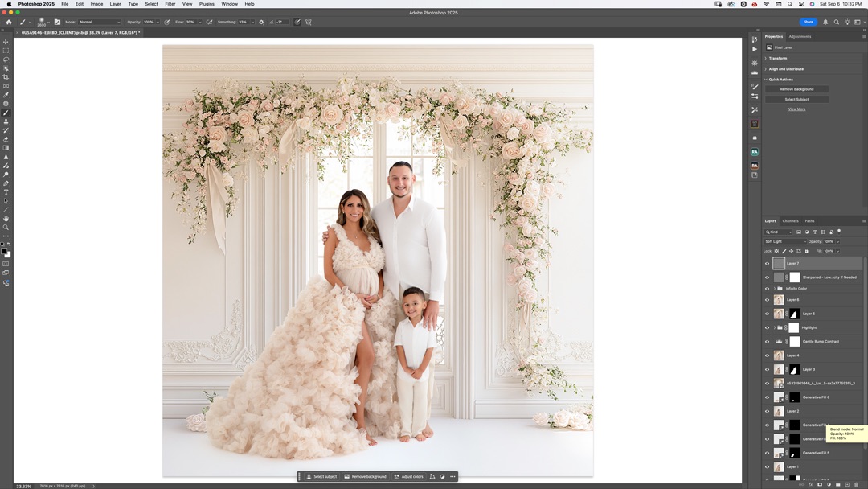
Task: Open the Plugins menu
Action: [x=207, y=4]
